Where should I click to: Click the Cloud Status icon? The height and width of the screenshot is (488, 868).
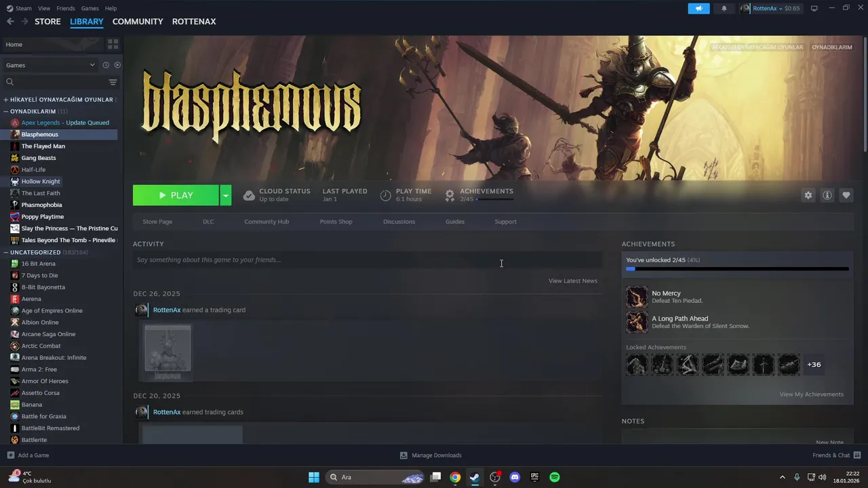[x=249, y=195]
